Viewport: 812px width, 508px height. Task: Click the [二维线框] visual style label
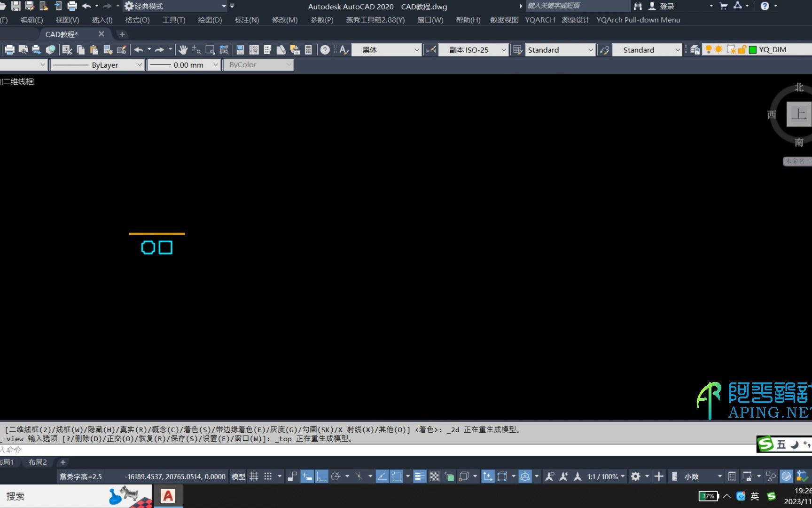tap(18, 81)
